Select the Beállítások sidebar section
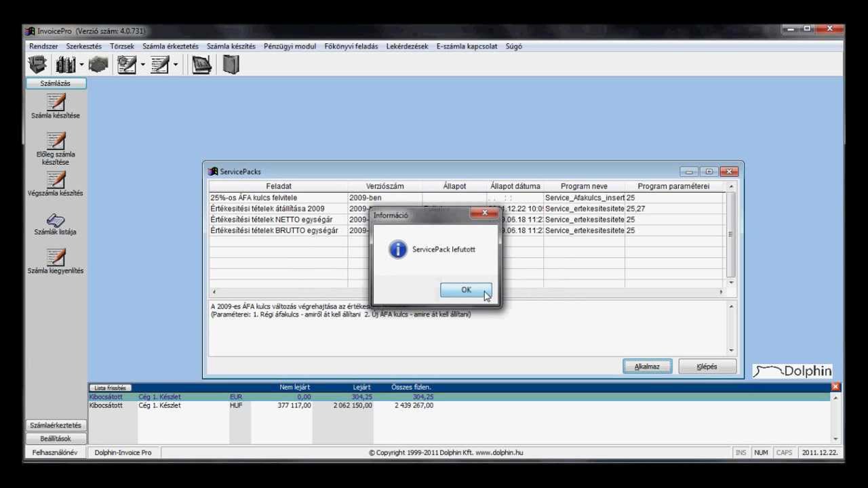This screenshot has height=488, width=868. coord(56,439)
